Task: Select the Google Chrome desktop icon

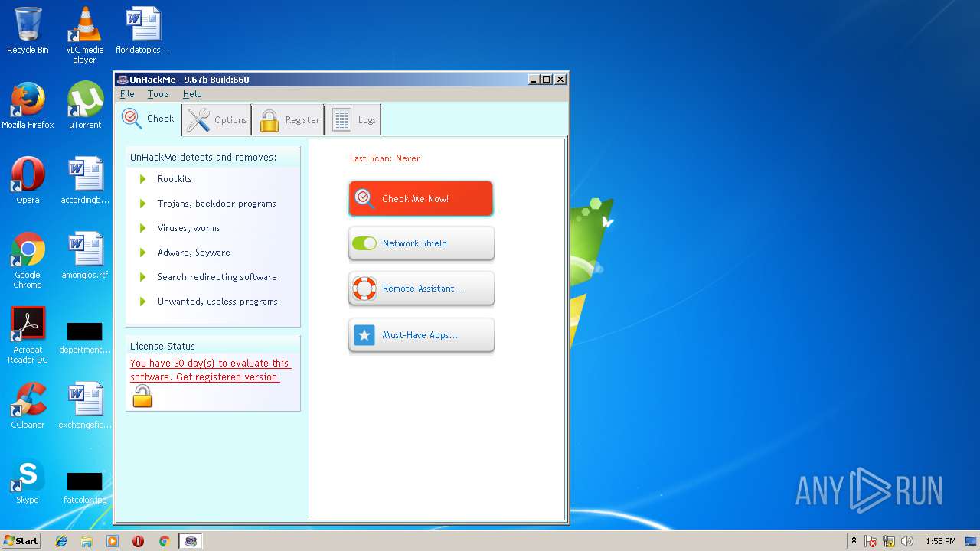Action: (28, 260)
